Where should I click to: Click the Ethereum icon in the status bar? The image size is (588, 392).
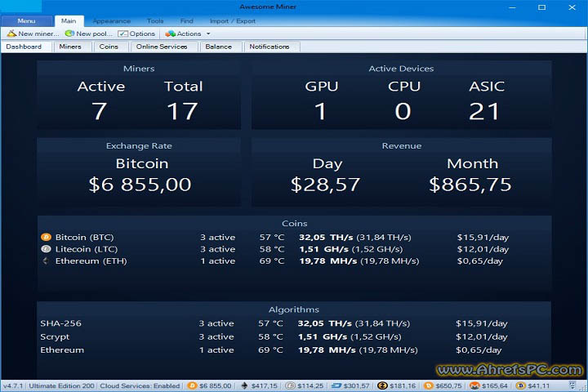tap(244, 385)
